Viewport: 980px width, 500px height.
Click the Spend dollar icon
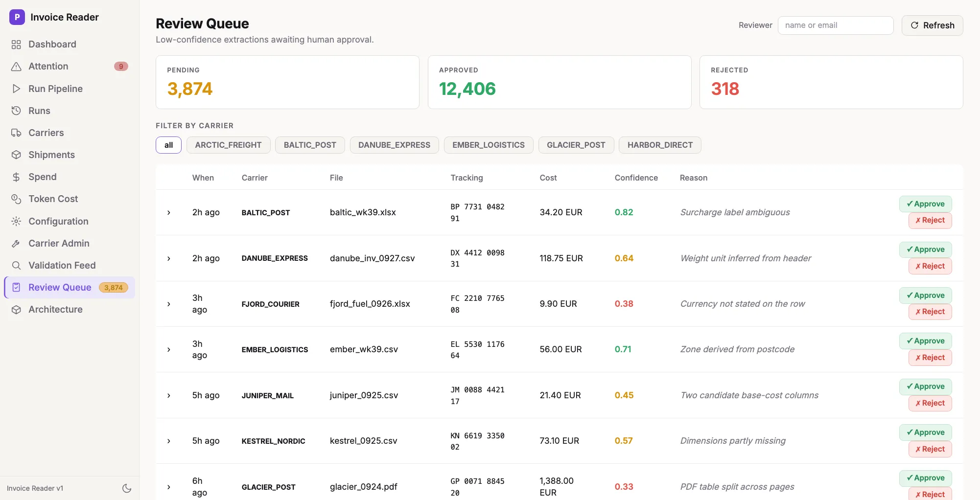(x=16, y=177)
